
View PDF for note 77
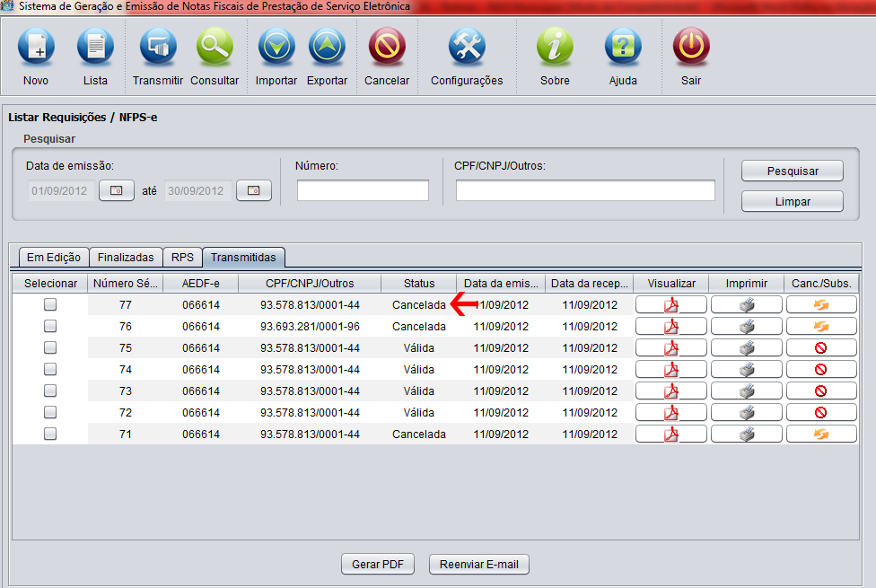coord(671,304)
